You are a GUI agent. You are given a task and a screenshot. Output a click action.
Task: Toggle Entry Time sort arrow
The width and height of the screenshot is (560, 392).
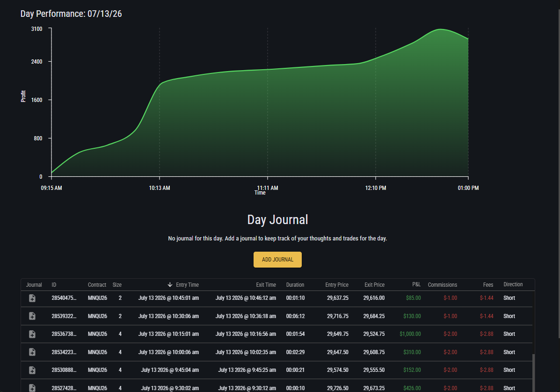170,284
